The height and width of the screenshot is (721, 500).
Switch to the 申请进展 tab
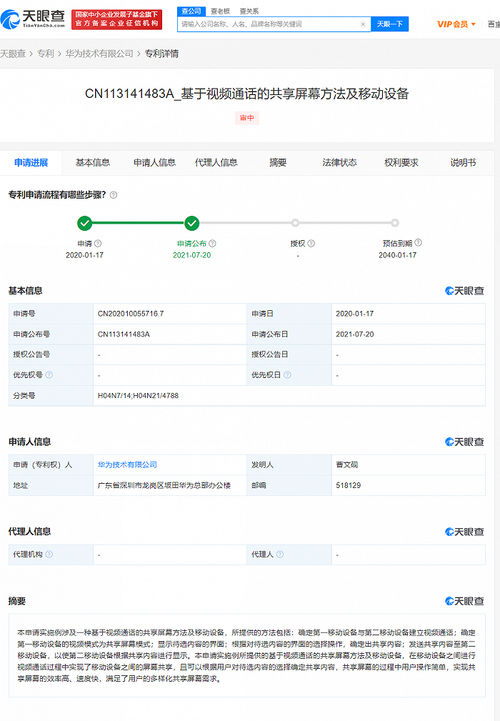tap(31, 162)
